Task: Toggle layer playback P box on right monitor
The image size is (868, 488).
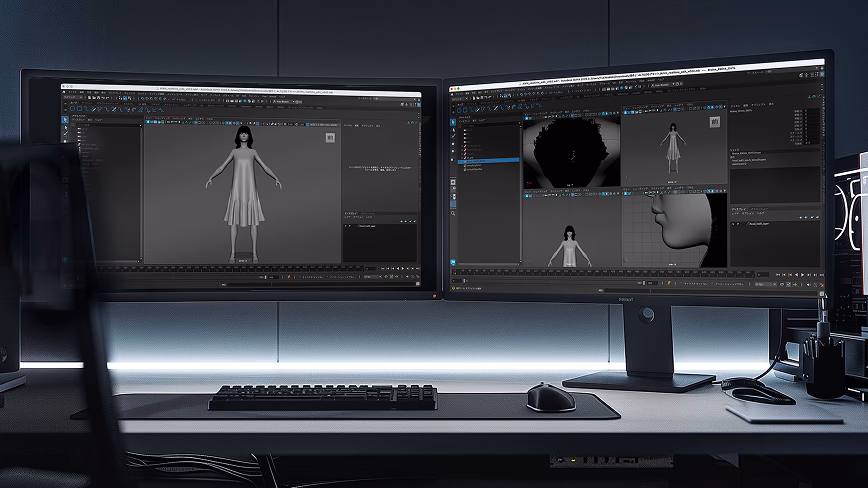Action: pyautogui.click(x=738, y=224)
